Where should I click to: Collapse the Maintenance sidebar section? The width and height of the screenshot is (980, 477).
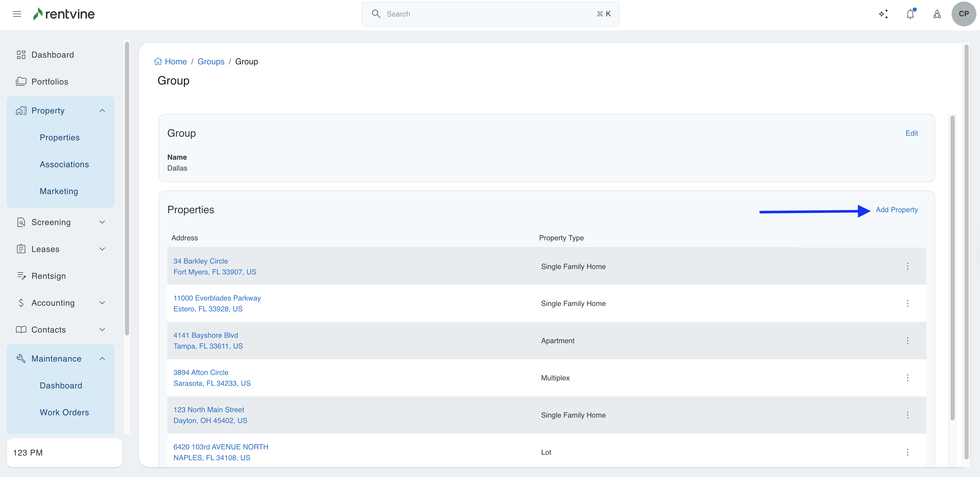click(102, 359)
